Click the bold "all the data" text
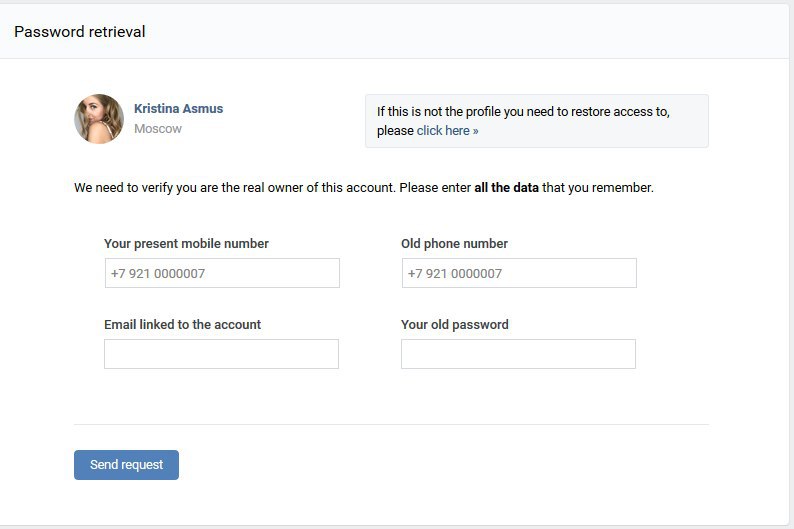This screenshot has height=529, width=794. click(x=506, y=188)
